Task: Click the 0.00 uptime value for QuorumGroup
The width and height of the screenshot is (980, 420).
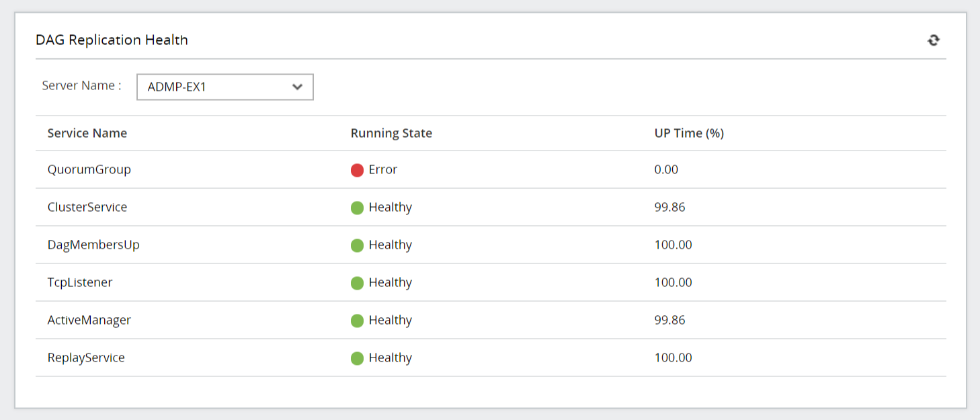Action: point(666,169)
